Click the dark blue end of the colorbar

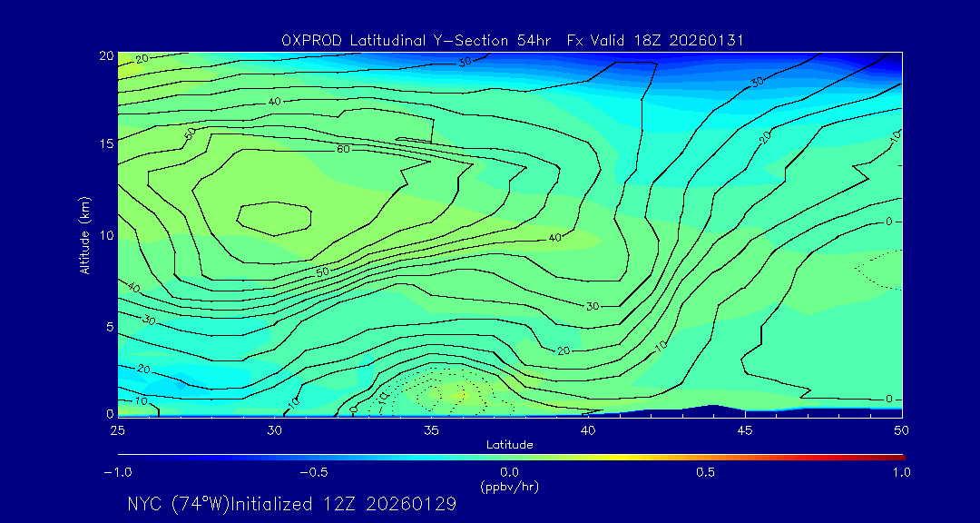click(x=123, y=456)
